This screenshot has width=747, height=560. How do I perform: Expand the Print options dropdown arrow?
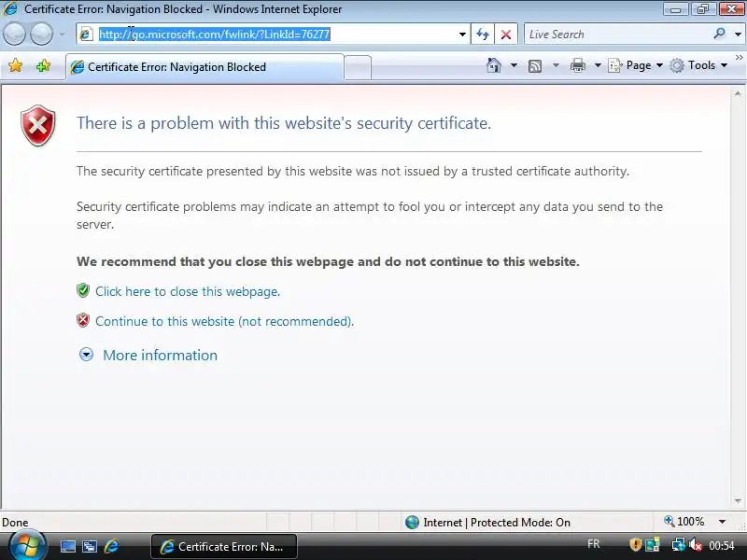598,64
